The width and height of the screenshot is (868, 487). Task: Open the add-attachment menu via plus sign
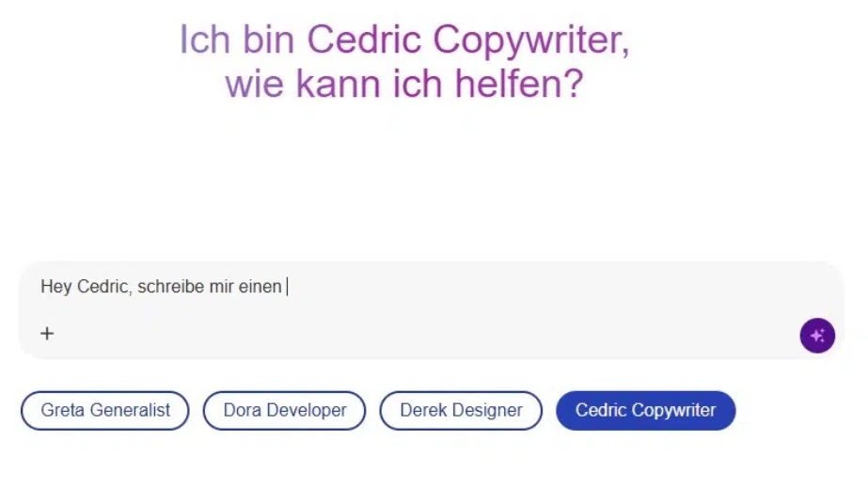pos(47,333)
